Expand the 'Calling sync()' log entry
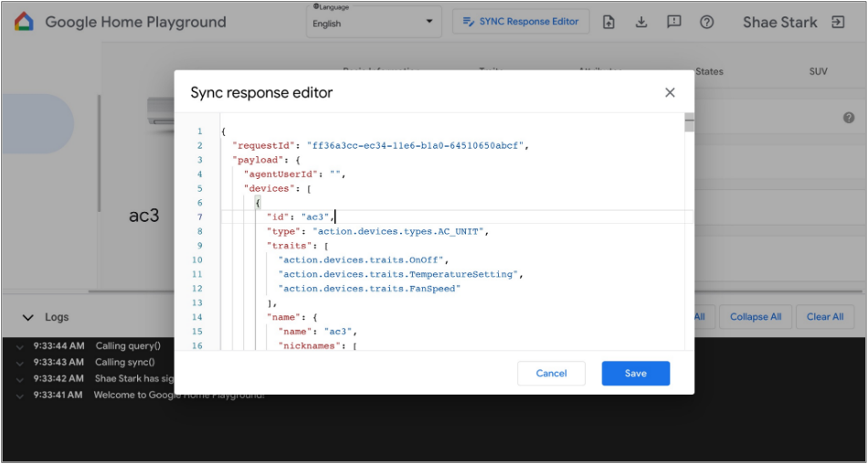The image size is (868, 464). tap(20, 363)
